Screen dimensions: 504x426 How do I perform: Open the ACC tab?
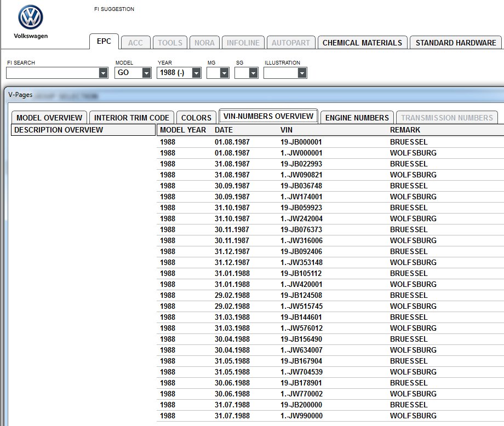click(x=136, y=43)
